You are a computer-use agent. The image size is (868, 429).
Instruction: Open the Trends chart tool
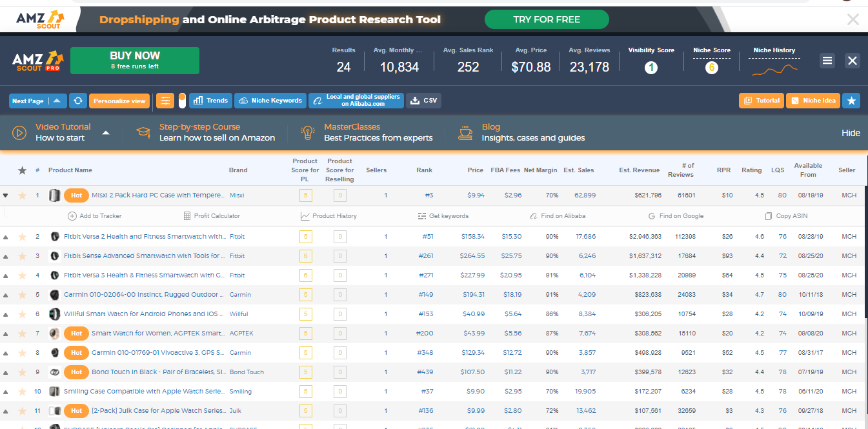pyautogui.click(x=210, y=101)
